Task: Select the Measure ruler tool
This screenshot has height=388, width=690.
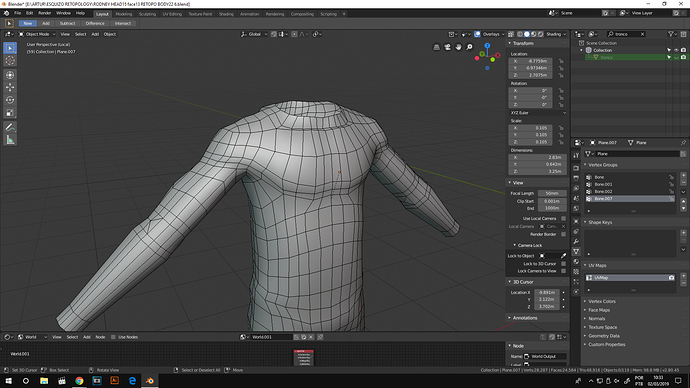Action: click(10, 140)
